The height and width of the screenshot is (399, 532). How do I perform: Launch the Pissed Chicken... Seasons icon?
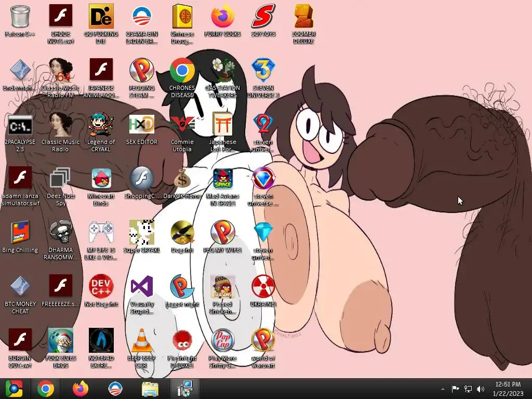pyautogui.click(x=222, y=286)
